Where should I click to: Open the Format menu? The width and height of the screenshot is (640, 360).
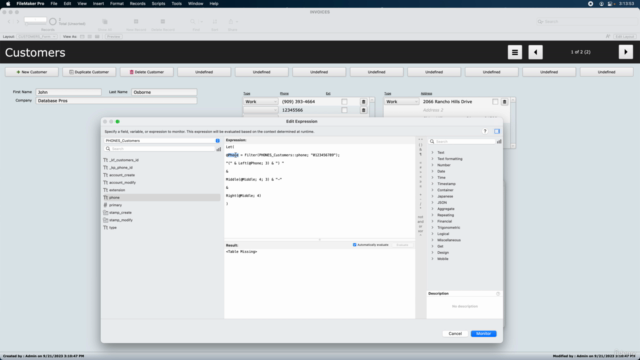(117, 4)
